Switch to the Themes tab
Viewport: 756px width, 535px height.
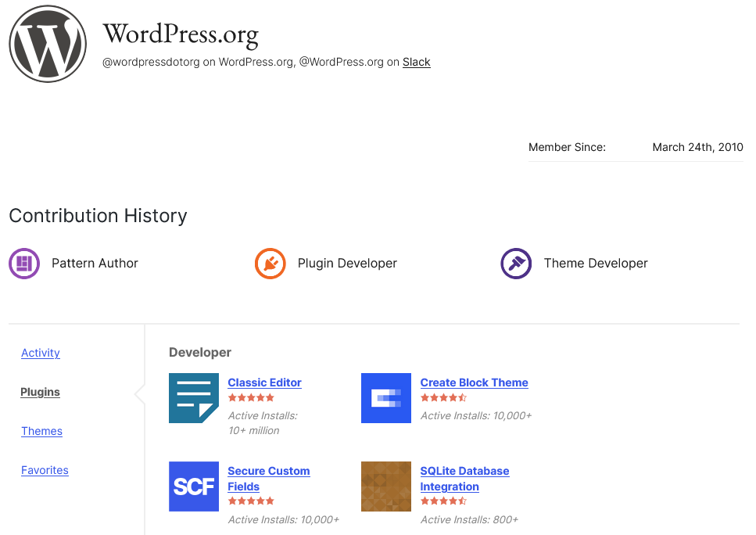(x=42, y=431)
